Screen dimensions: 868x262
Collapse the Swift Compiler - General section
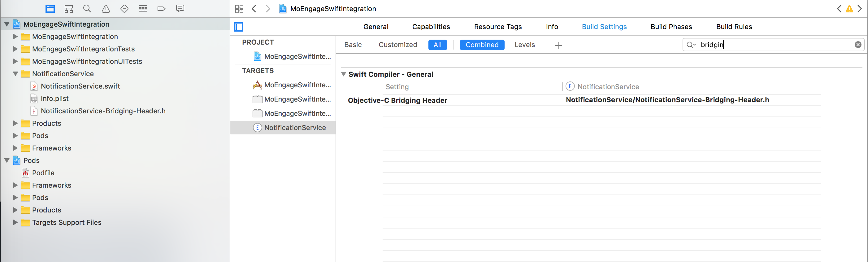[343, 74]
